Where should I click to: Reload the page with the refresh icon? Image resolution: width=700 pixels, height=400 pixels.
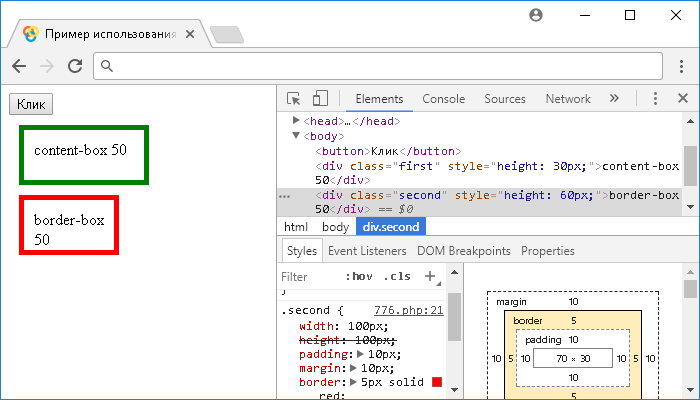coord(75,66)
